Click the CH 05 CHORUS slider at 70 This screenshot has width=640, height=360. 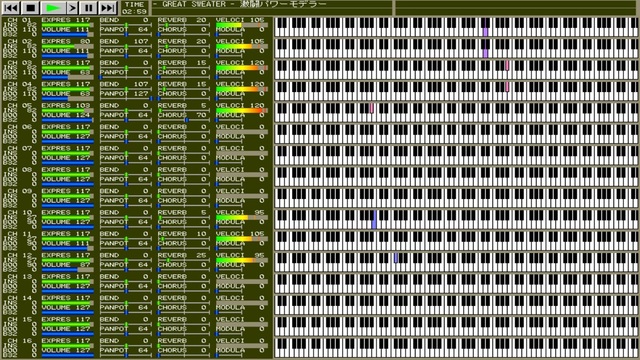click(x=183, y=120)
